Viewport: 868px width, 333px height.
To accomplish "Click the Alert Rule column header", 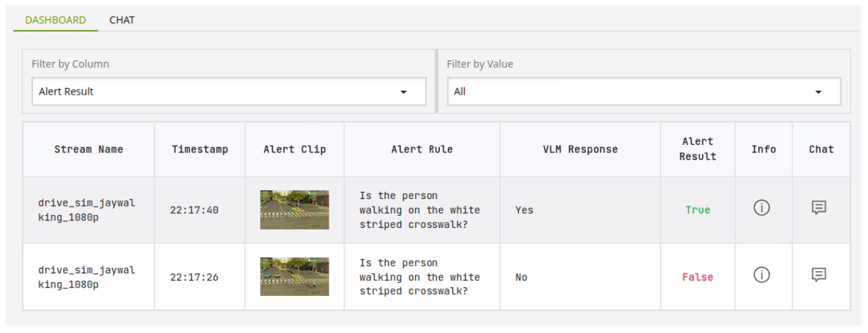I will tap(422, 149).
